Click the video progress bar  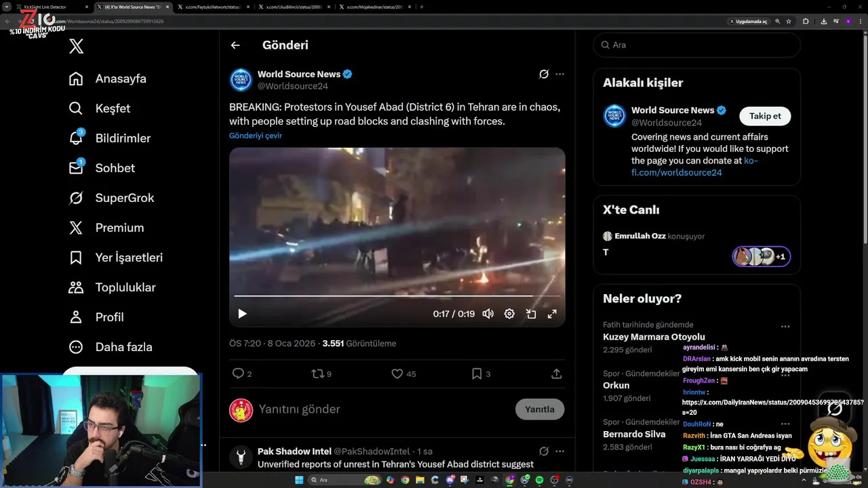coord(397,296)
